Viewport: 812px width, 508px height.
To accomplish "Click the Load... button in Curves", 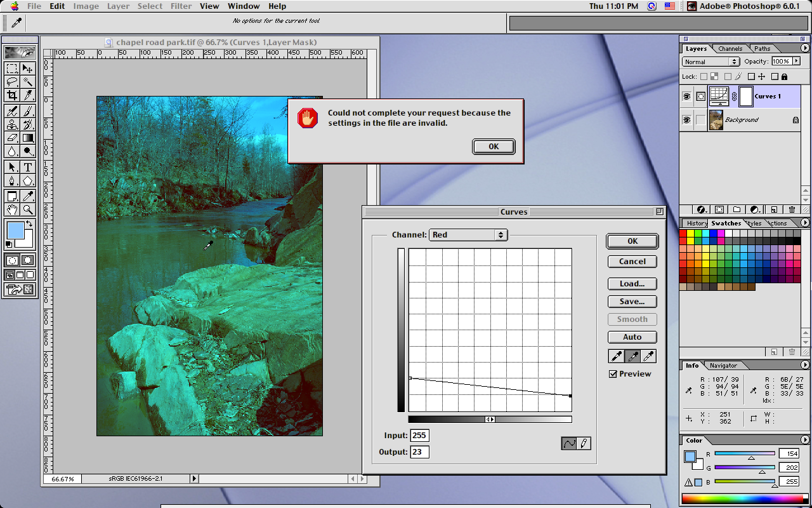I will tap(632, 284).
